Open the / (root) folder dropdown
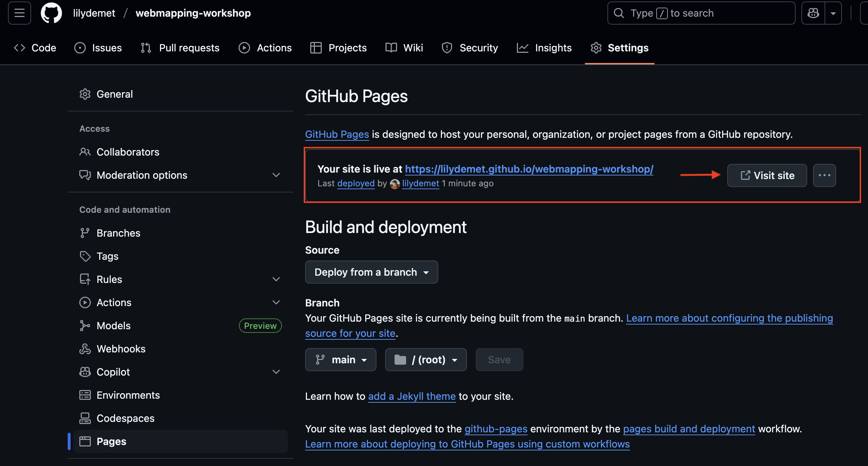 pos(426,360)
